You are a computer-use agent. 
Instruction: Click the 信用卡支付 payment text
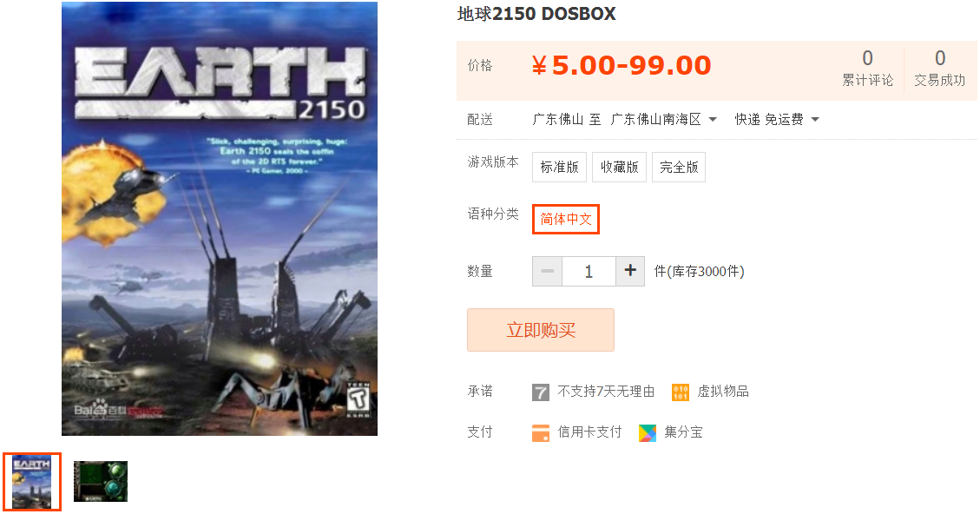[589, 432]
